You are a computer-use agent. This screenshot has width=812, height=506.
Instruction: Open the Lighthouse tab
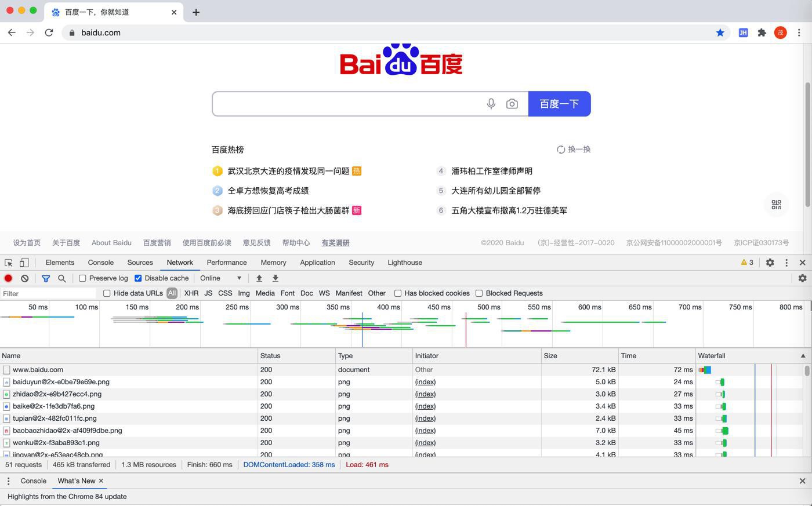click(405, 263)
